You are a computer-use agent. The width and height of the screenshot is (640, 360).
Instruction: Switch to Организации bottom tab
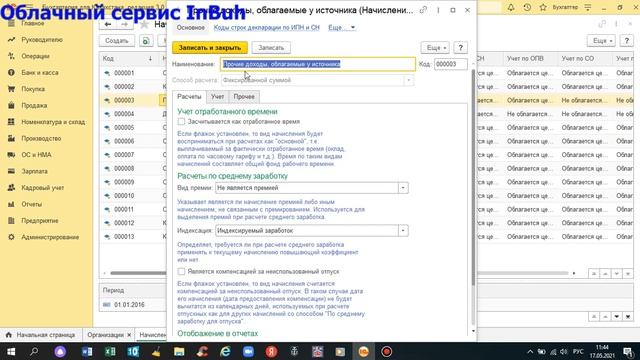(105, 335)
